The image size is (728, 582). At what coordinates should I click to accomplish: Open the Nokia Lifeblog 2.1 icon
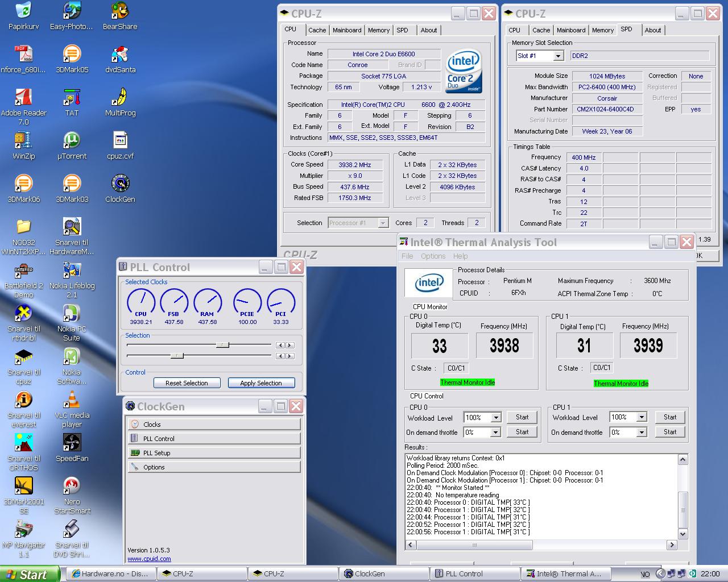click(x=72, y=280)
